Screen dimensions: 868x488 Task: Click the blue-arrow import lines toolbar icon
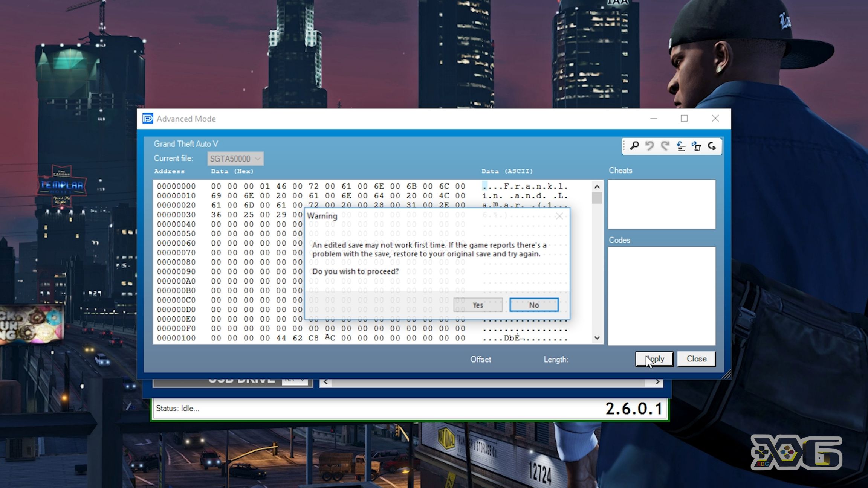681,146
